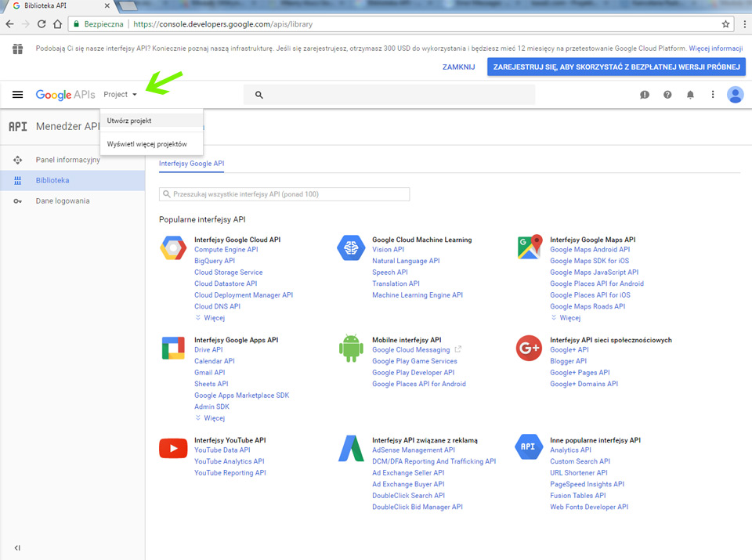752x560 pixels.
Task: Open BigQuery API link
Action: click(215, 261)
